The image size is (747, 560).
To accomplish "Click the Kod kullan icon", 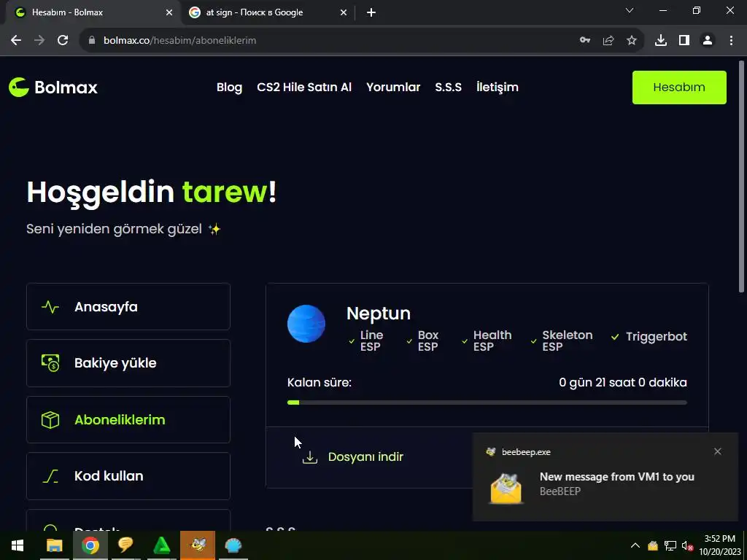I will click(x=50, y=476).
